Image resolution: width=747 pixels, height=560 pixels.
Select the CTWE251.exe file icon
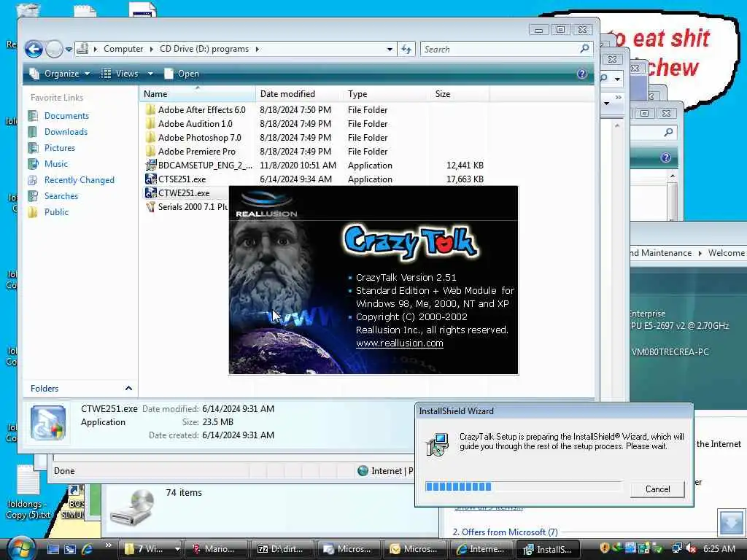point(150,192)
